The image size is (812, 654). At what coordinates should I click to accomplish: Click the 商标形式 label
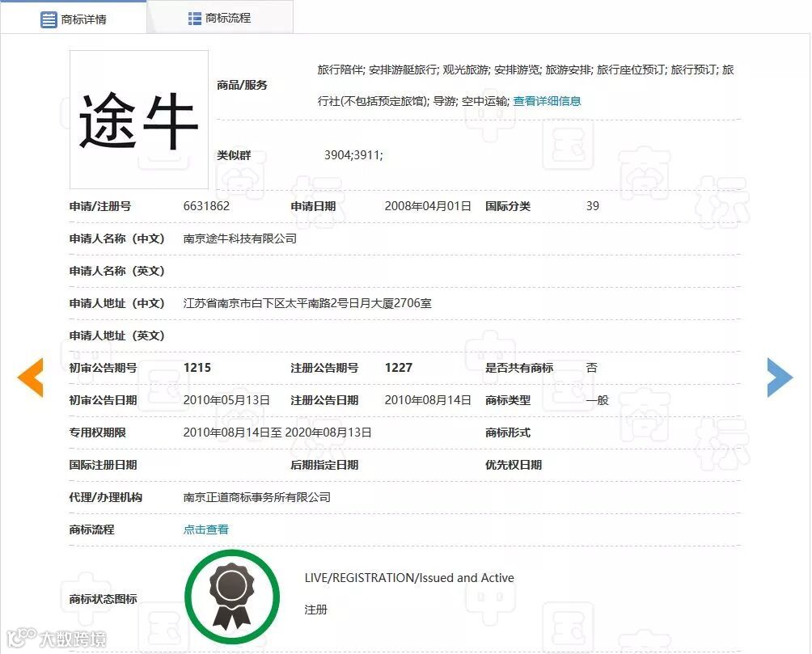pyautogui.click(x=508, y=432)
